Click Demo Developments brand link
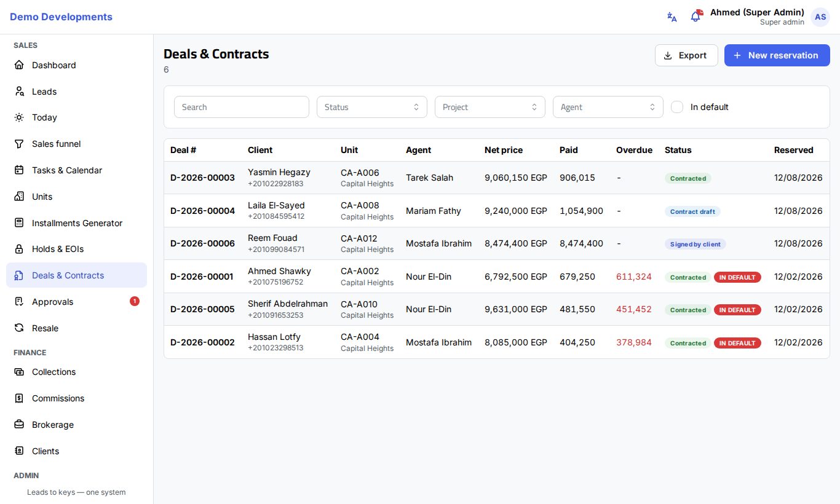 click(61, 17)
